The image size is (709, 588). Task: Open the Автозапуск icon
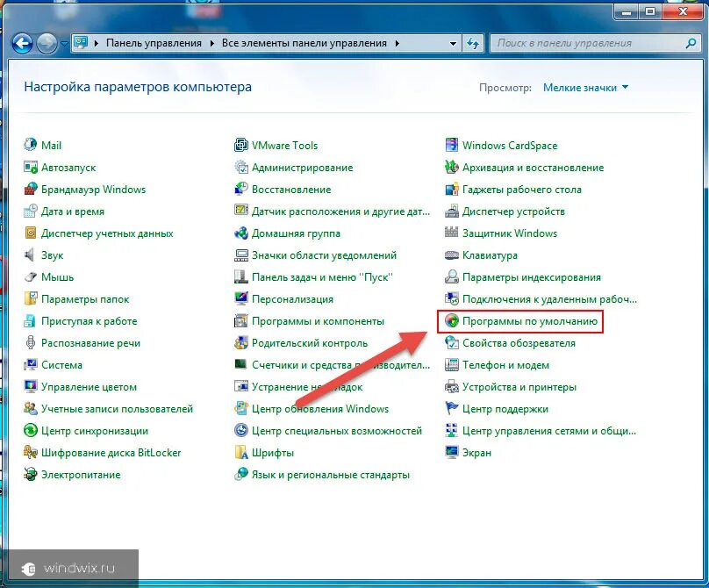(x=31, y=167)
